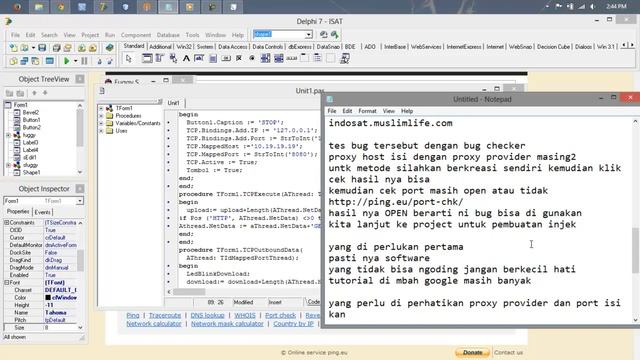This screenshot has height=360, width=640.
Task: Click the Notepad vertical scrollbar thumb
Action: (x=636, y=250)
